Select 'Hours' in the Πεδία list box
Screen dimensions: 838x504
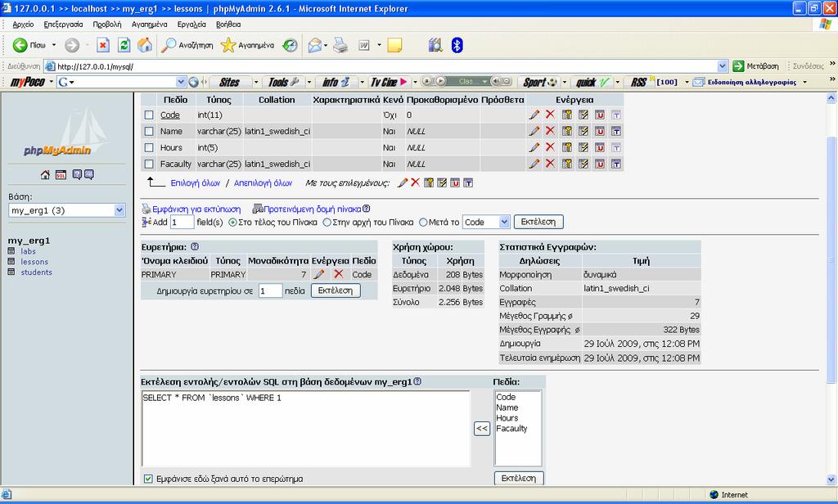tap(507, 418)
